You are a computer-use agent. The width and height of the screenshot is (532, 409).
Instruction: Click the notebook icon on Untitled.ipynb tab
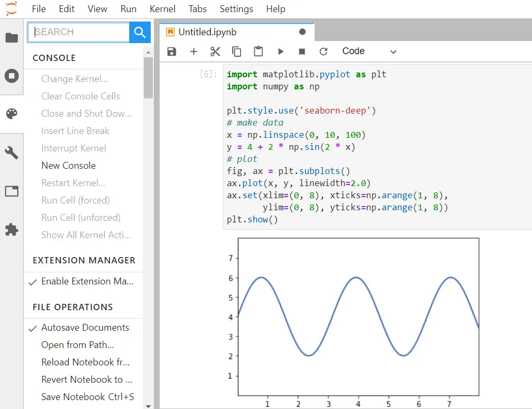(x=170, y=32)
